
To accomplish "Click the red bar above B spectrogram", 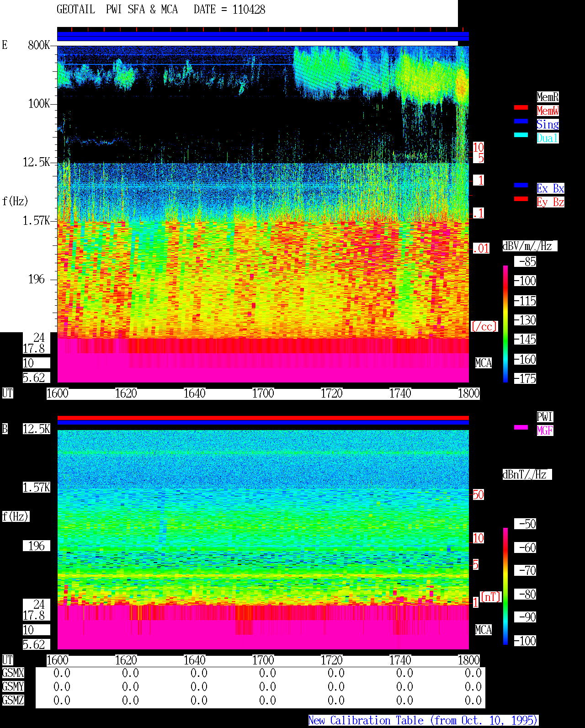I will pyautogui.click(x=263, y=418).
